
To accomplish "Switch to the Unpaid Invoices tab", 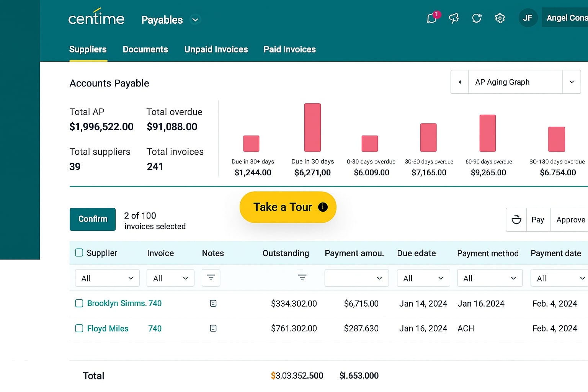I will [x=216, y=49].
